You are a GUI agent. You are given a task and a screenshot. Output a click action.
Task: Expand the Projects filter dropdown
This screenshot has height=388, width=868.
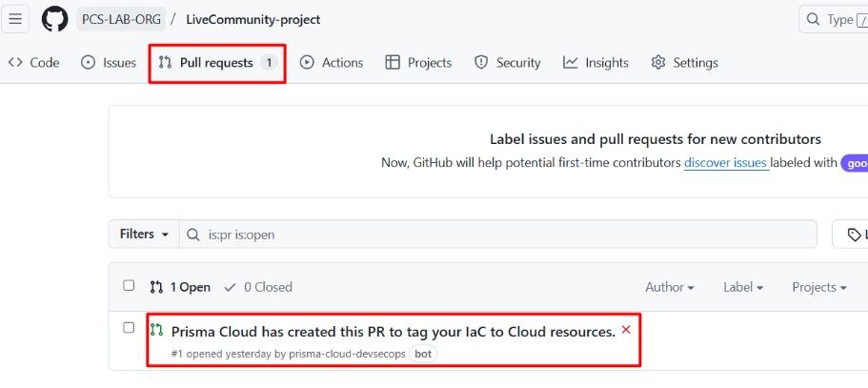(x=819, y=287)
